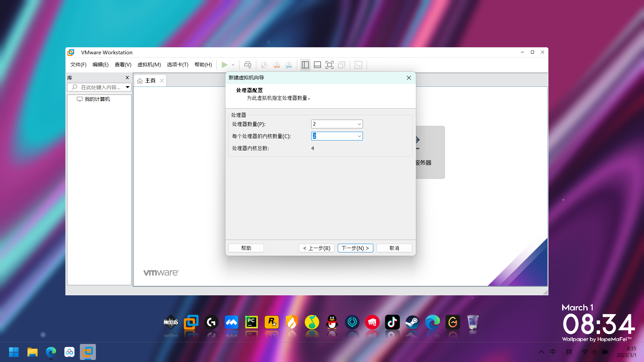Switch to the 主页 tab
This screenshot has height=362, width=644.
point(150,81)
